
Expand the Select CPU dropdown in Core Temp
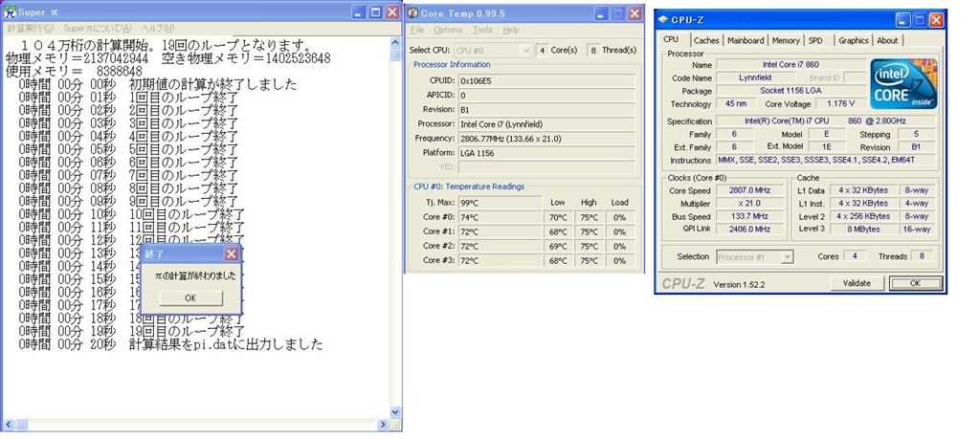click(x=526, y=50)
